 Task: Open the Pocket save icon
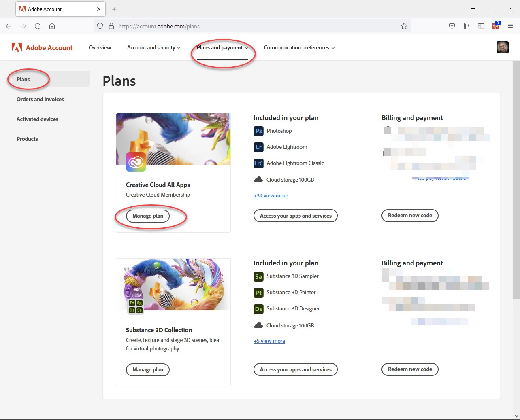(452, 26)
